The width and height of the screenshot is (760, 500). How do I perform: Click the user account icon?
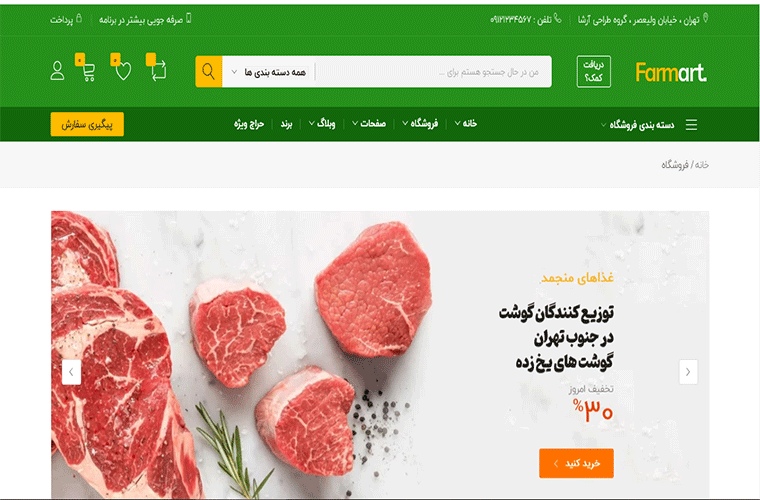(57, 71)
